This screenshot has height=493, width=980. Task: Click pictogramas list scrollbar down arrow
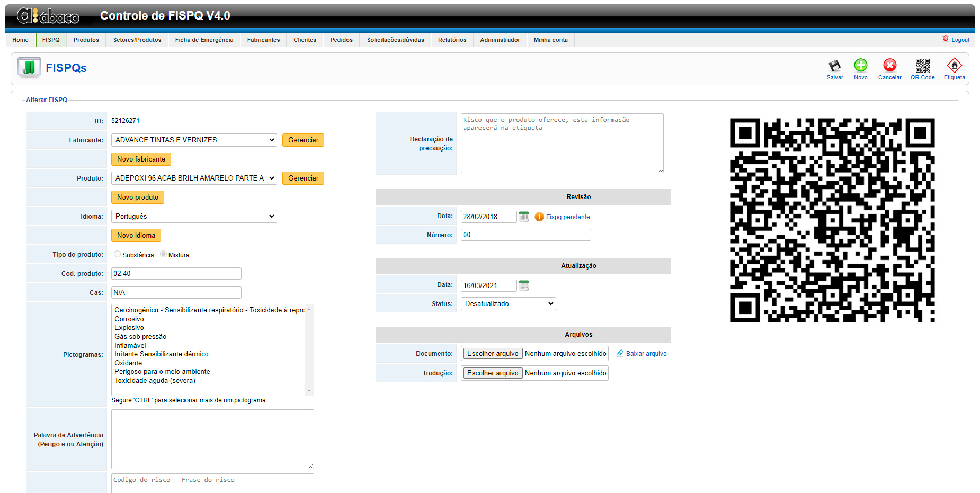309,391
